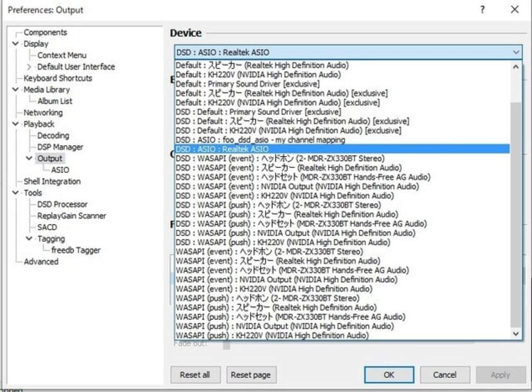Viewport: 532px width, 392px height.
Task: Choose DSD : Default : Primary Sound Driver [exclusive]
Action: pos(342,112)
